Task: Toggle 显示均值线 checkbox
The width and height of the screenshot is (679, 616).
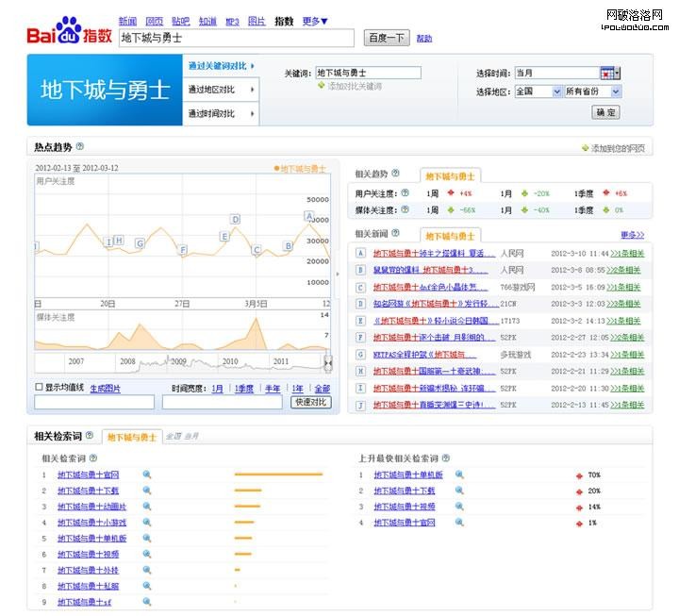Action: pos(39,387)
